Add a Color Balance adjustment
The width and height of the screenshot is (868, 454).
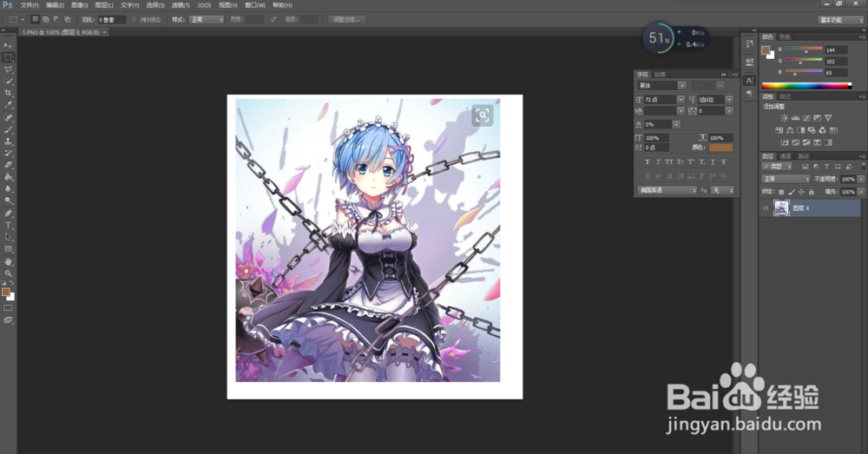(790, 130)
